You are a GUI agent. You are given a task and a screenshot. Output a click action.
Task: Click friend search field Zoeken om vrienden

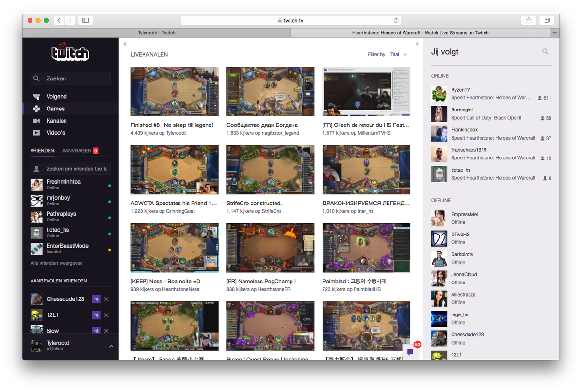click(x=71, y=169)
